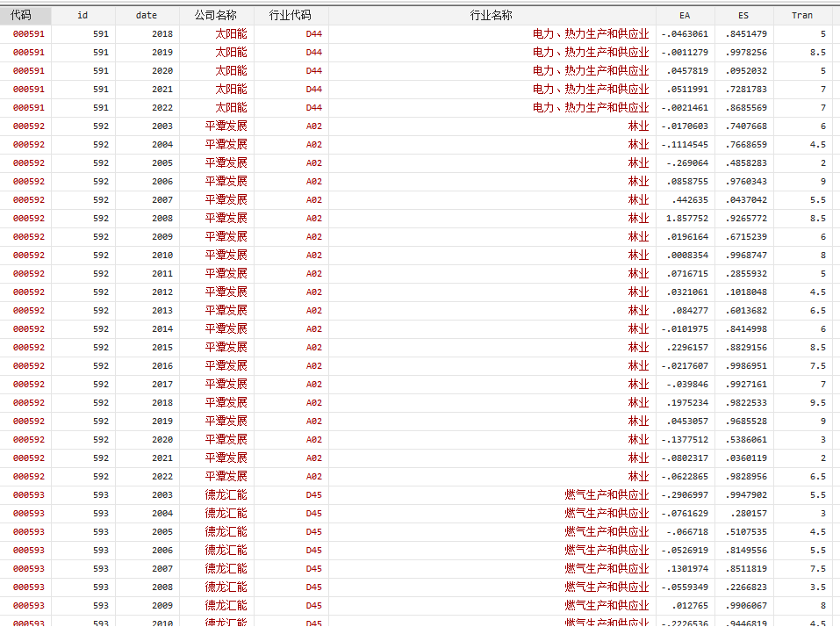The height and width of the screenshot is (627, 840).
Task: Select the 行业名称 column header
Action: [x=492, y=15]
